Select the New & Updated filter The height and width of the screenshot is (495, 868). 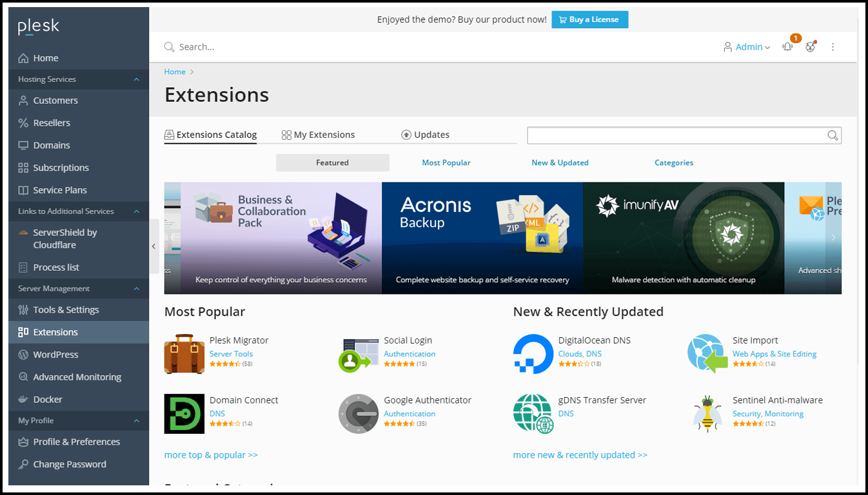click(x=560, y=163)
